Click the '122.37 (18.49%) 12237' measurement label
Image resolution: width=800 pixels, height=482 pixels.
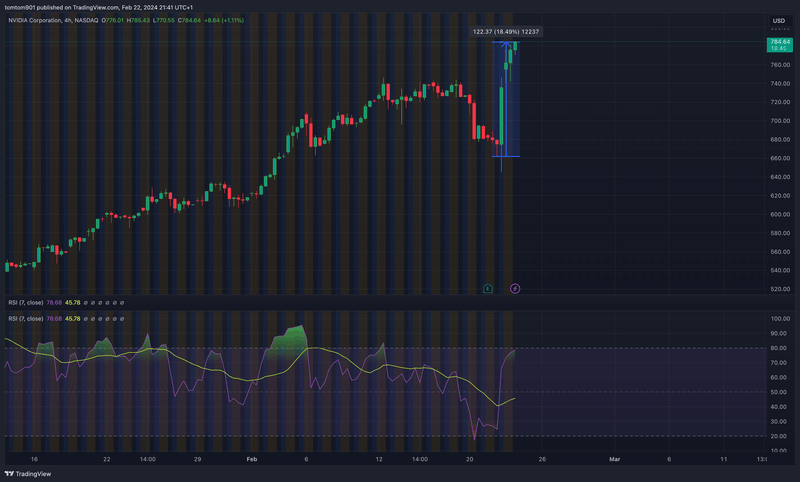pos(506,32)
